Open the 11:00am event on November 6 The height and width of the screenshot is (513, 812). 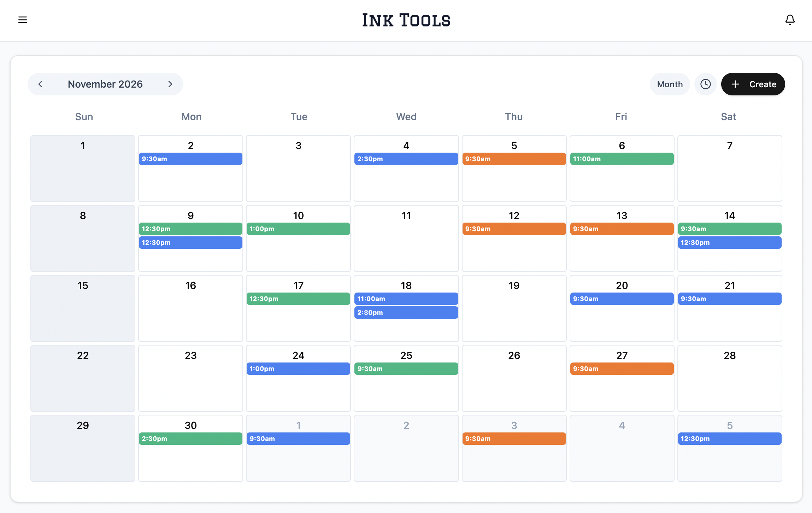622,159
